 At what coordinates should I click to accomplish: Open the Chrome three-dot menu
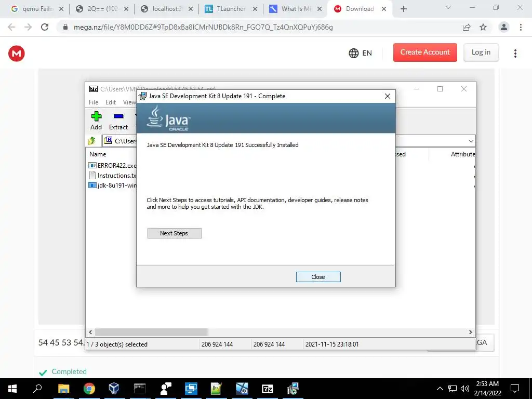pos(521,27)
